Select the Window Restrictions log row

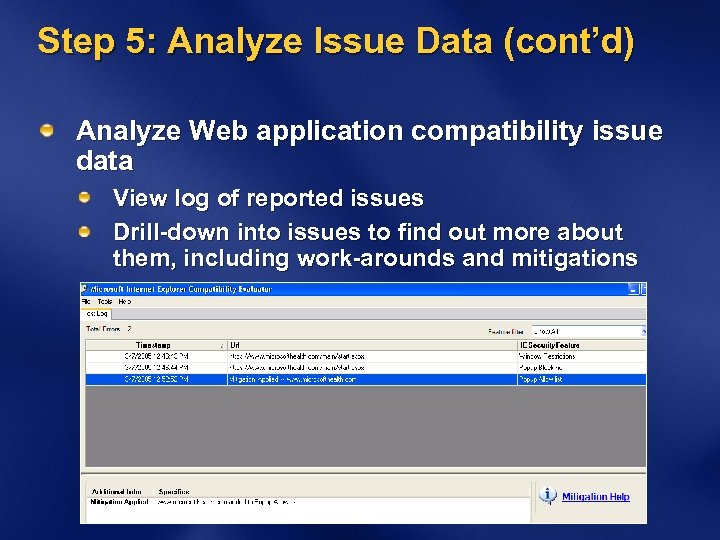[x=366, y=356]
